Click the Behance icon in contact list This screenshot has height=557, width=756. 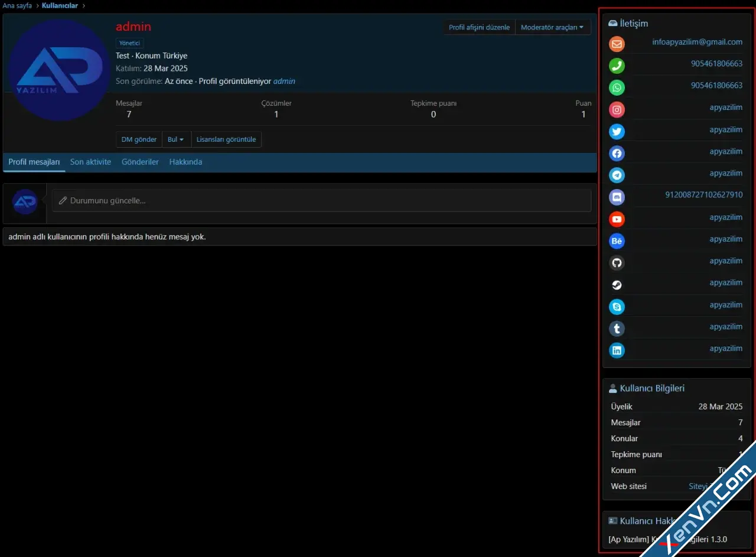pyautogui.click(x=617, y=241)
